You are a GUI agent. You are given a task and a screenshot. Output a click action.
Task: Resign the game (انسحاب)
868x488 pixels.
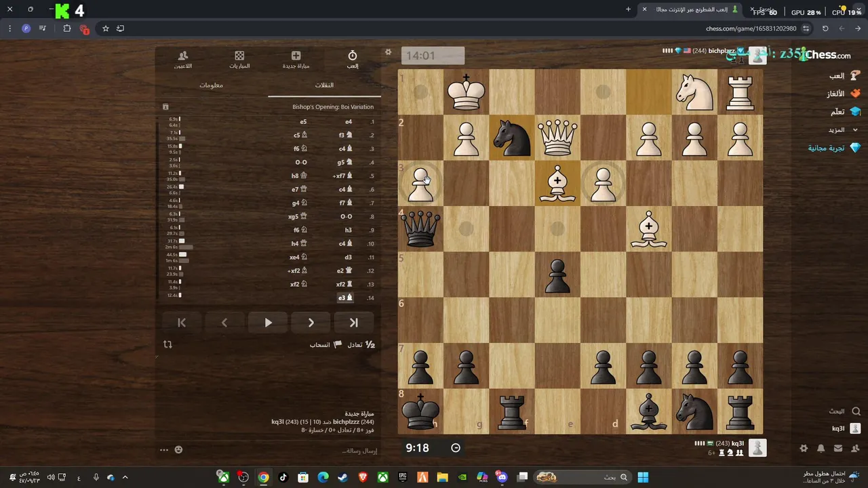pos(325,344)
